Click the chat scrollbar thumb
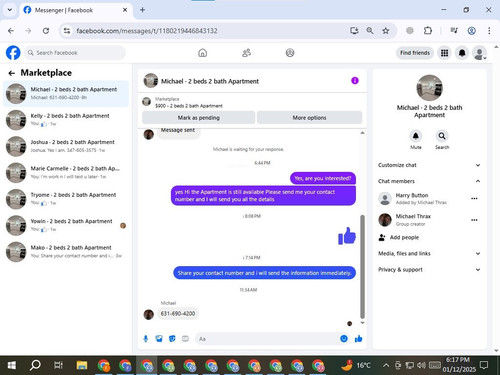This screenshot has height=375, width=500. [x=362, y=267]
